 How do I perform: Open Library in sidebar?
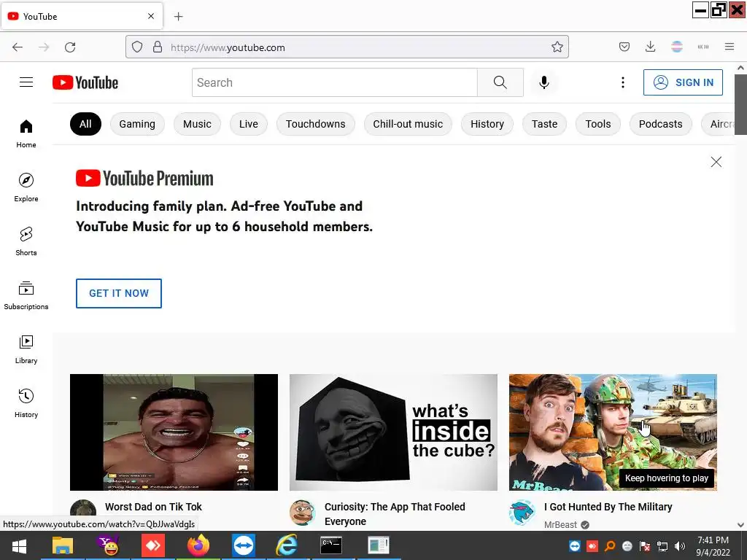[26, 349]
